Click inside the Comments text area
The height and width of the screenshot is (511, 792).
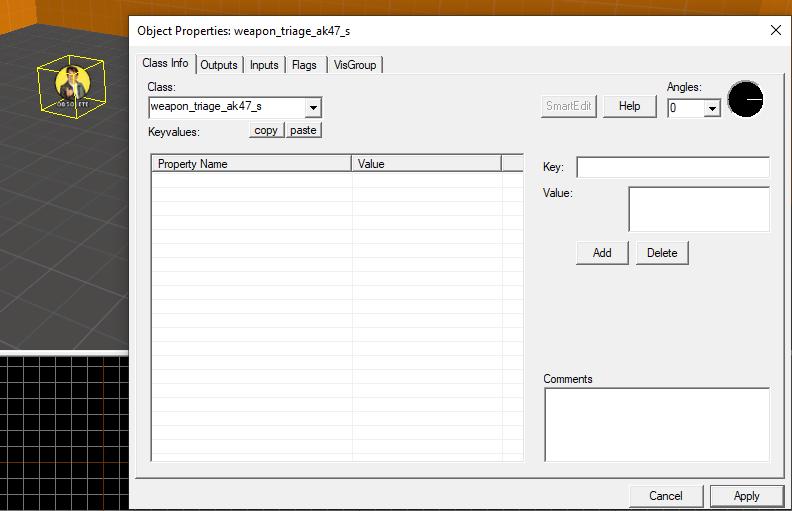(657, 425)
